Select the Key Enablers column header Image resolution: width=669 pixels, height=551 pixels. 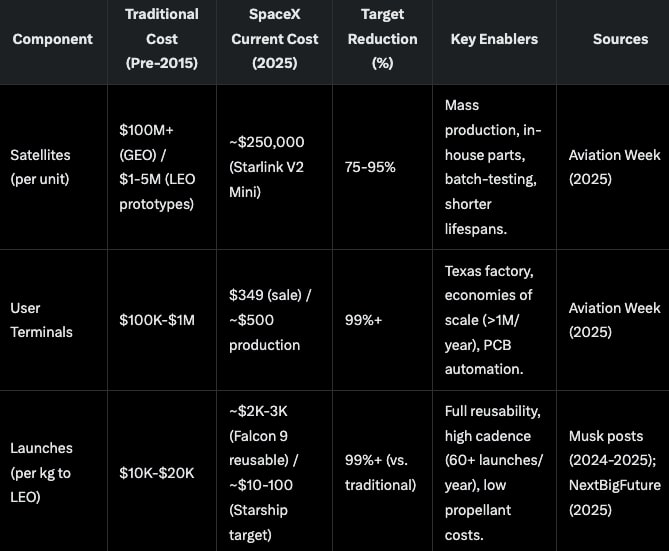click(492, 39)
